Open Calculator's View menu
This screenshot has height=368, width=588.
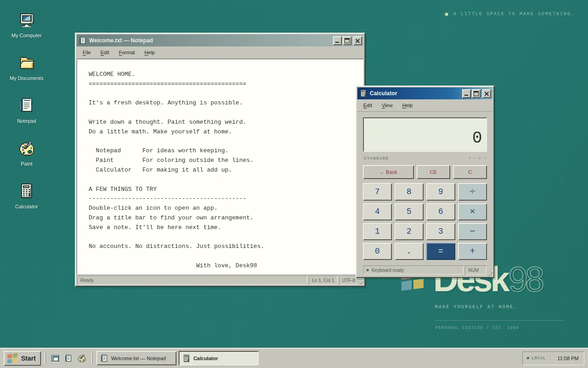pyautogui.click(x=387, y=105)
